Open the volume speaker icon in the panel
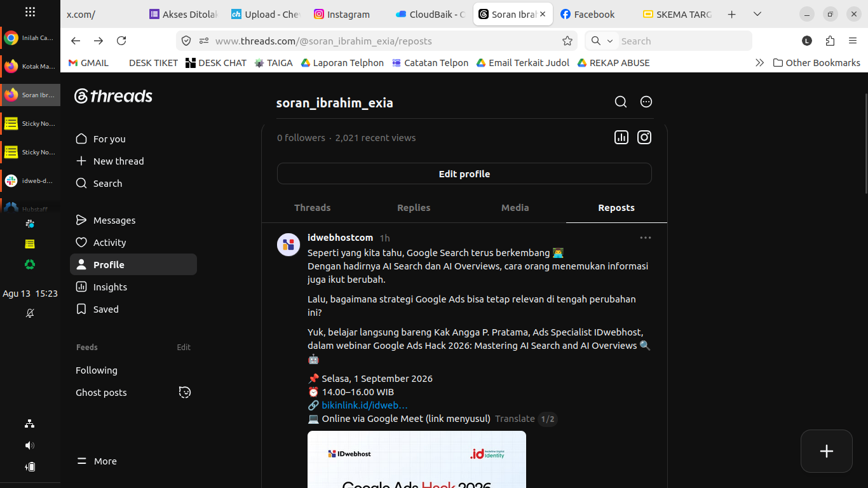 point(30,445)
